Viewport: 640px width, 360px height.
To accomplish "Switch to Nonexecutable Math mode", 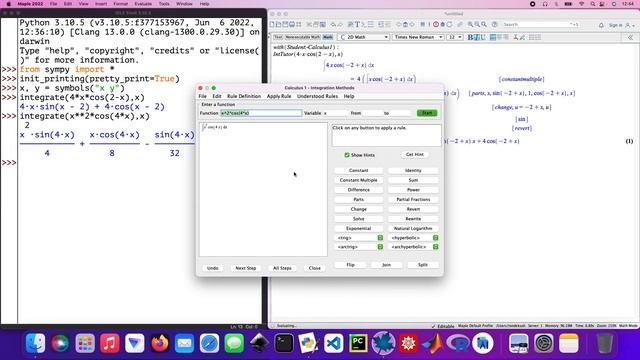I will coord(302,37).
